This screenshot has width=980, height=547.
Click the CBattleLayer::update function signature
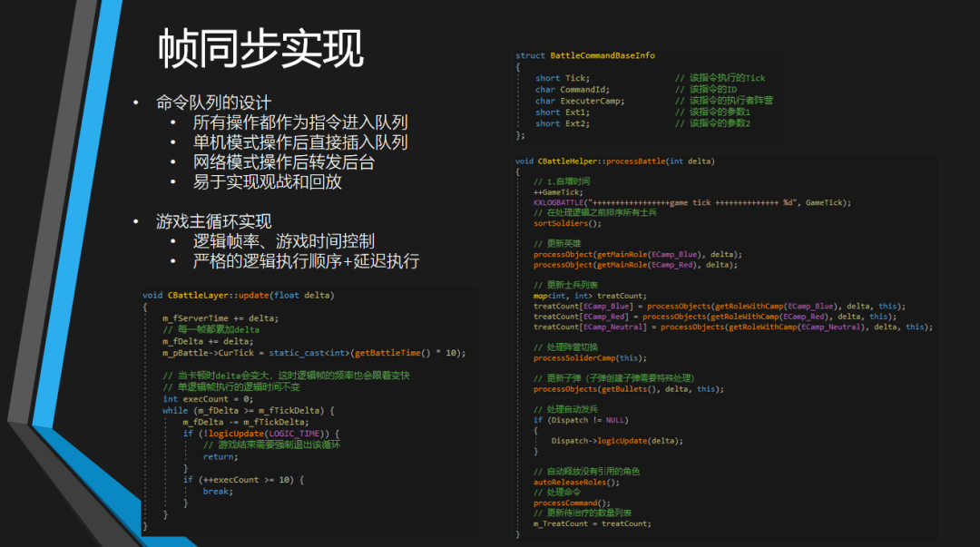click(238, 295)
